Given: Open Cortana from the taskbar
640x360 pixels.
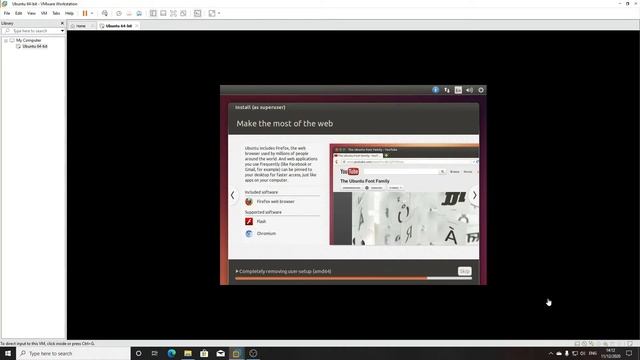Looking at the screenshot, I should click(138, 353).
